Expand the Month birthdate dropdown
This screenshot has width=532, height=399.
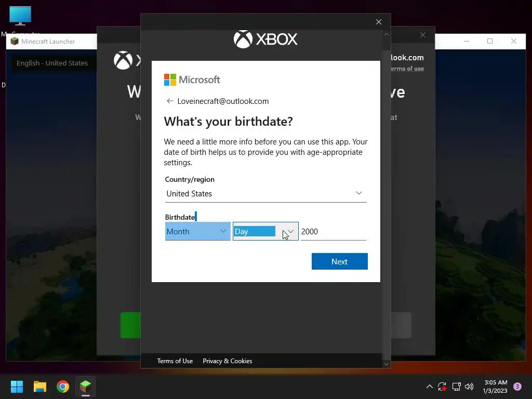click(198, 231)
